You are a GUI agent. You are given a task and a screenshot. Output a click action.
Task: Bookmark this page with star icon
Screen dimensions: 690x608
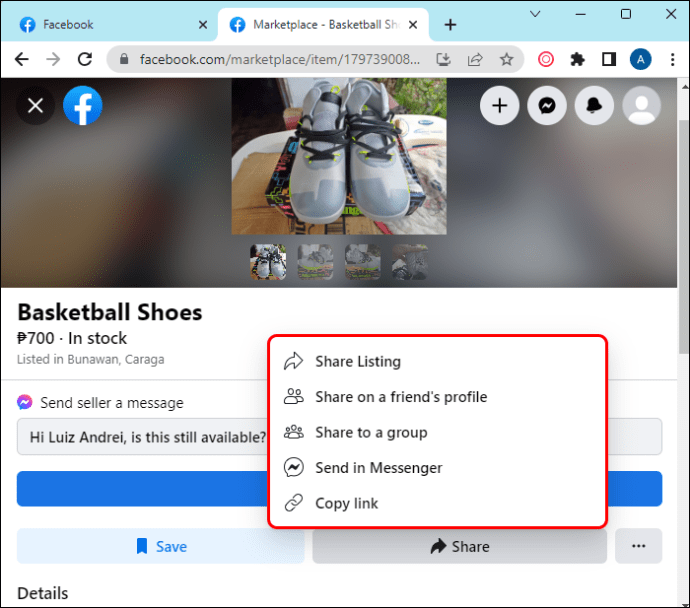507,59
